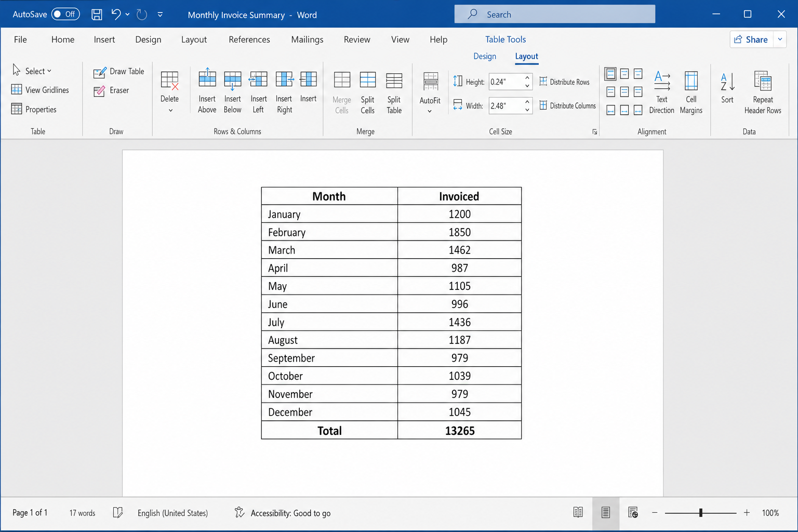Switch to the Insert tab
Image resolution: width=798 pixels, height=532 pixels.
(104, 39)
